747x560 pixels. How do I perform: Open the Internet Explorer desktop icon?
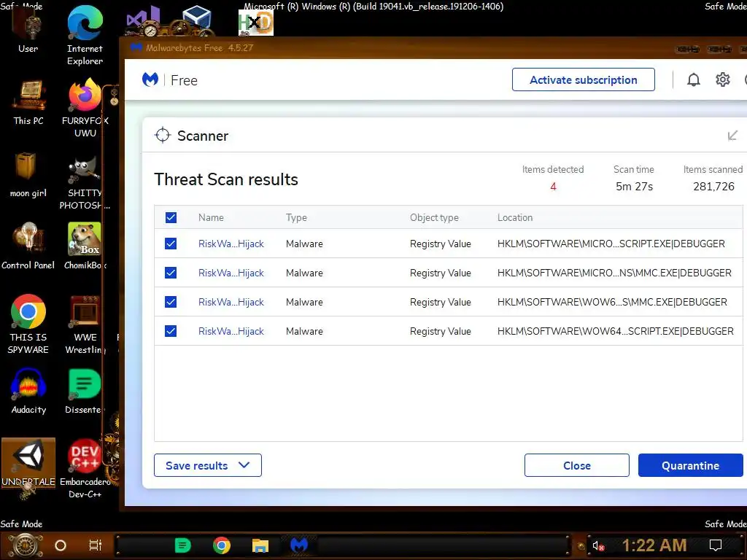(x=85, y=36)
